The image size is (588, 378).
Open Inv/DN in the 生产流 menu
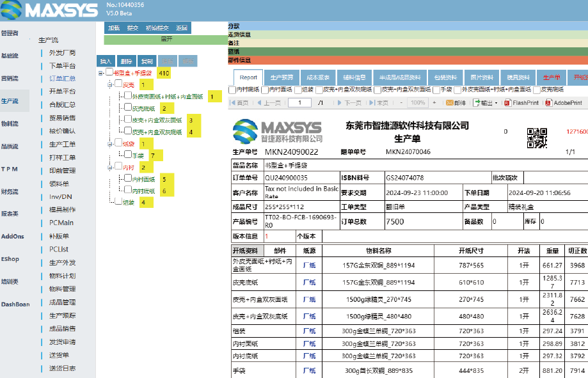click(60, 196)
